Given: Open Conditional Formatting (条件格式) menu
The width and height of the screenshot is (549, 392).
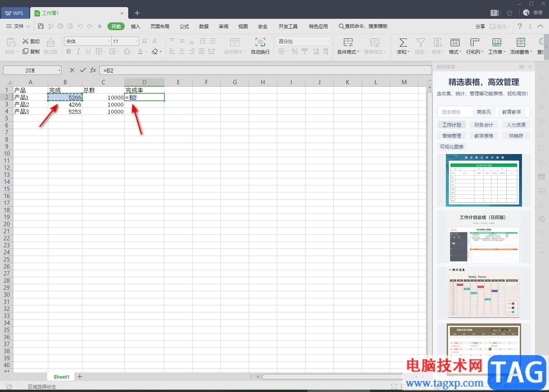Looking at the screenshot, I should point(348,46).
